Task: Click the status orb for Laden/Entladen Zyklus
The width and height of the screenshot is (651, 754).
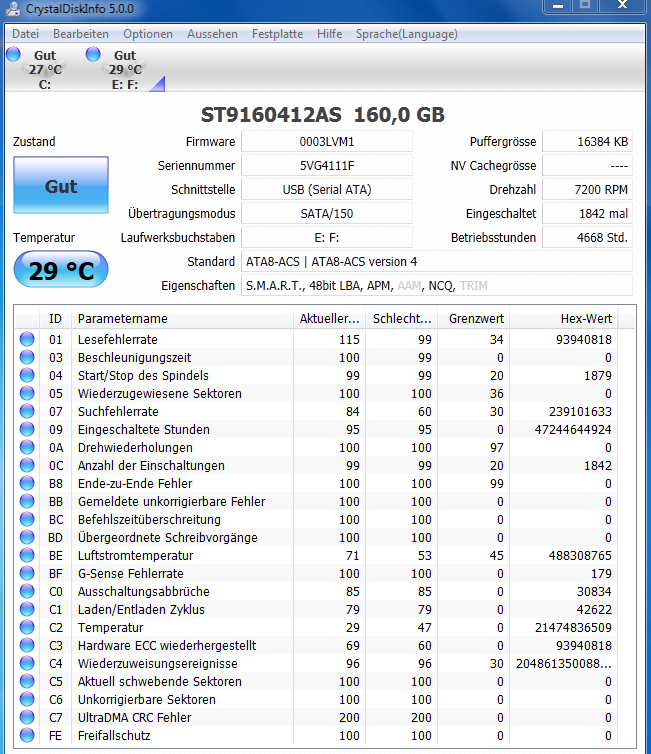Action: click(27, 609)
